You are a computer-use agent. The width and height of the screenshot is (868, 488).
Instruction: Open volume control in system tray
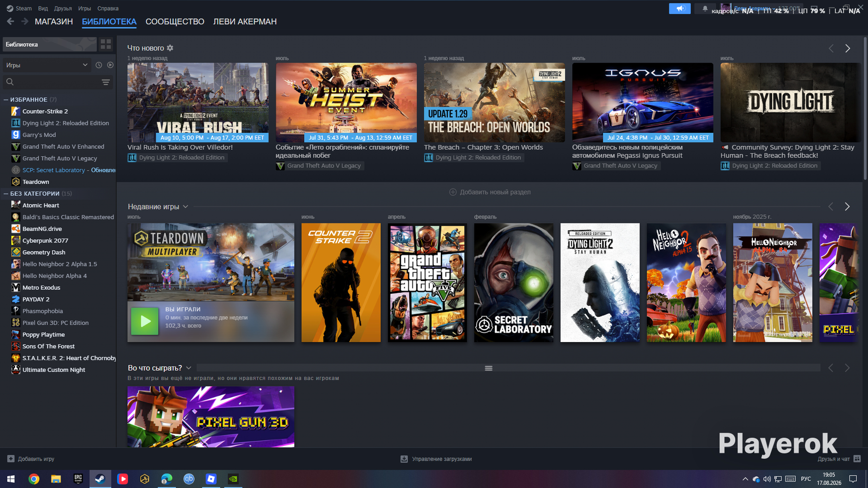point(767,479)
